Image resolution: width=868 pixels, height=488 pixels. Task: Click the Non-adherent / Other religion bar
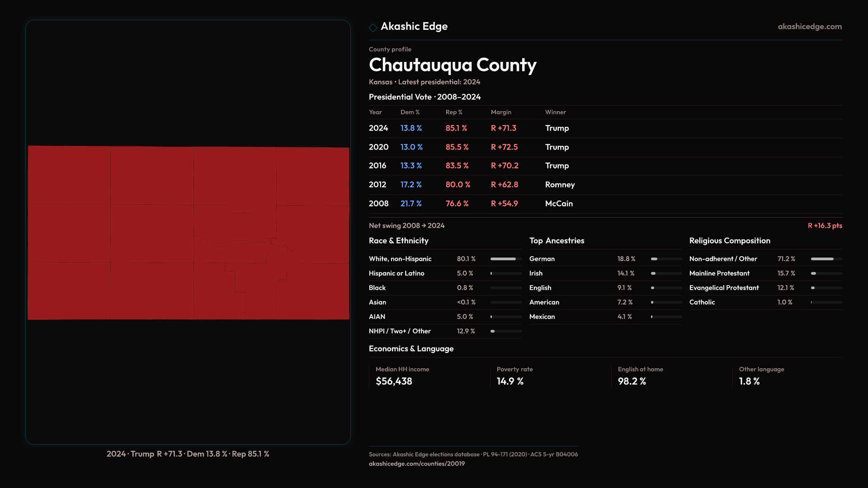pyautogui.click(x=826, y=259)
